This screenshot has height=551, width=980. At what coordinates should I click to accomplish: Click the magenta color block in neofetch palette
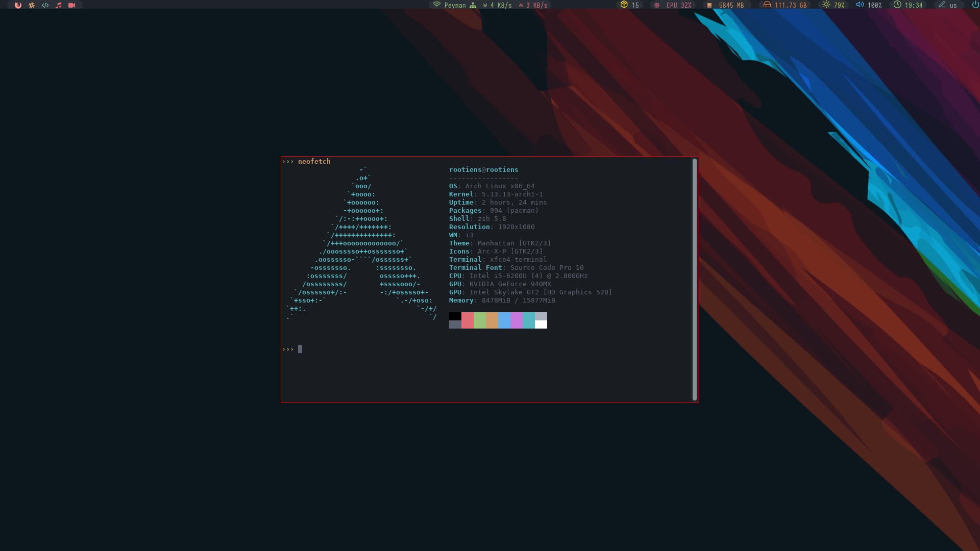point(517,320)
